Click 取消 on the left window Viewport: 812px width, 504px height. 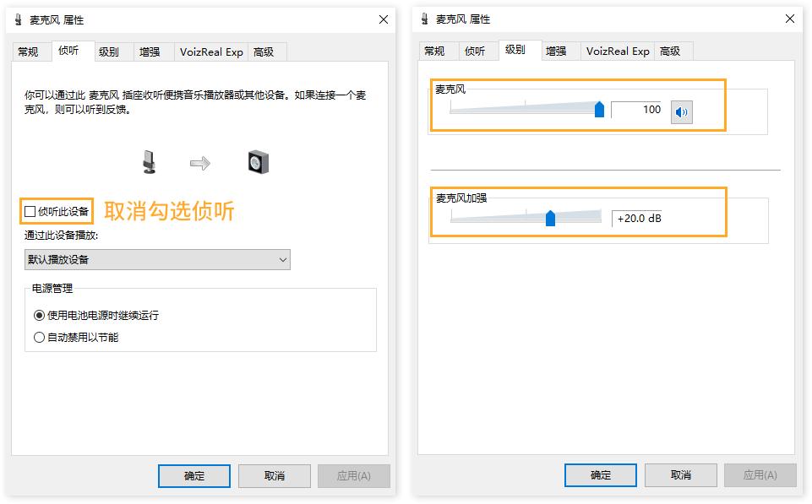pos(275,475)
